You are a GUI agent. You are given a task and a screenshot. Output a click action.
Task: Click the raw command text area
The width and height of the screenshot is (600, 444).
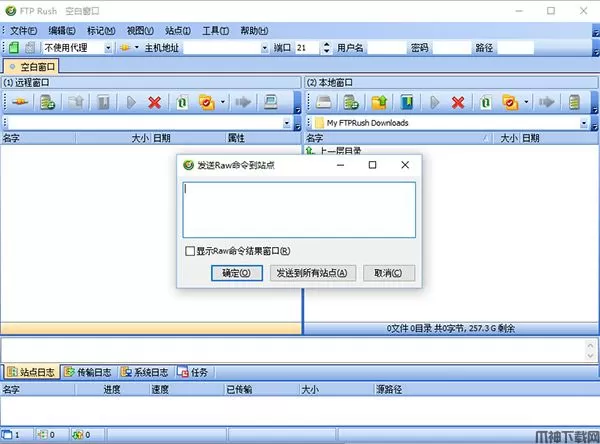tap(299, 210)
